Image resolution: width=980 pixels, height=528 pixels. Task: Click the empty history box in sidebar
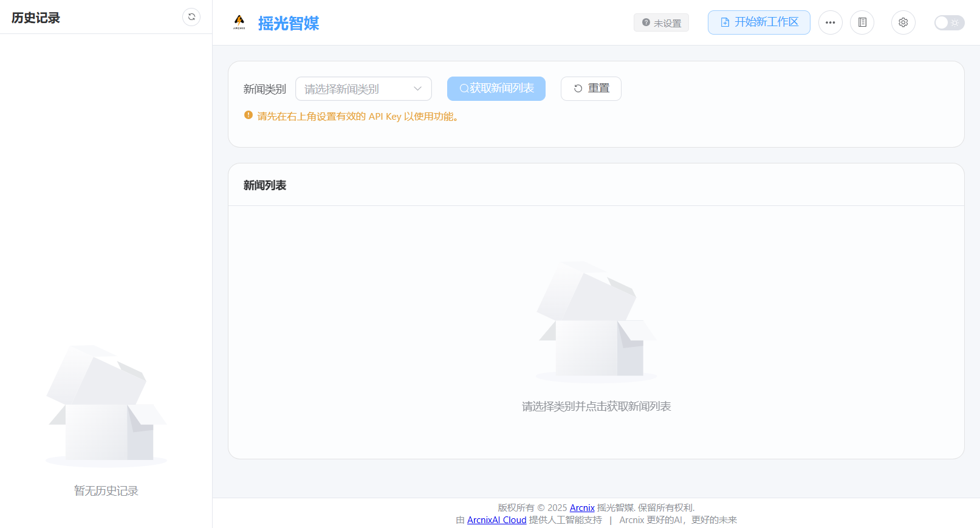(106, 405)
